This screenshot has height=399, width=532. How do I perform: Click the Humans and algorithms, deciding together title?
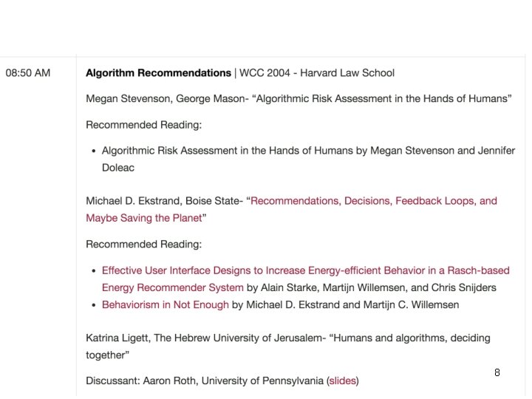coord(288,347)
